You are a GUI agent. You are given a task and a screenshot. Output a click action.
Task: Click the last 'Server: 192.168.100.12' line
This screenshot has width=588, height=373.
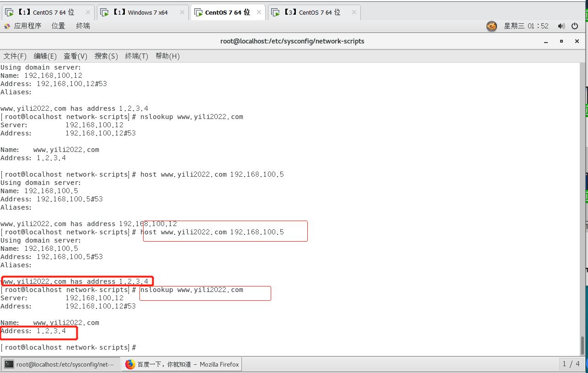(62, 298)
